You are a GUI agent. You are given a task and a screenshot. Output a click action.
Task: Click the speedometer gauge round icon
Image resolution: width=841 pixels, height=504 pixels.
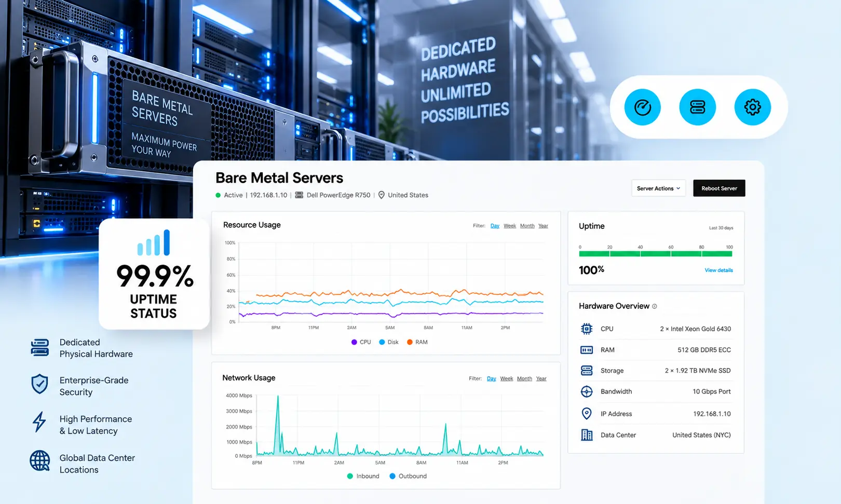coord(642,107)
